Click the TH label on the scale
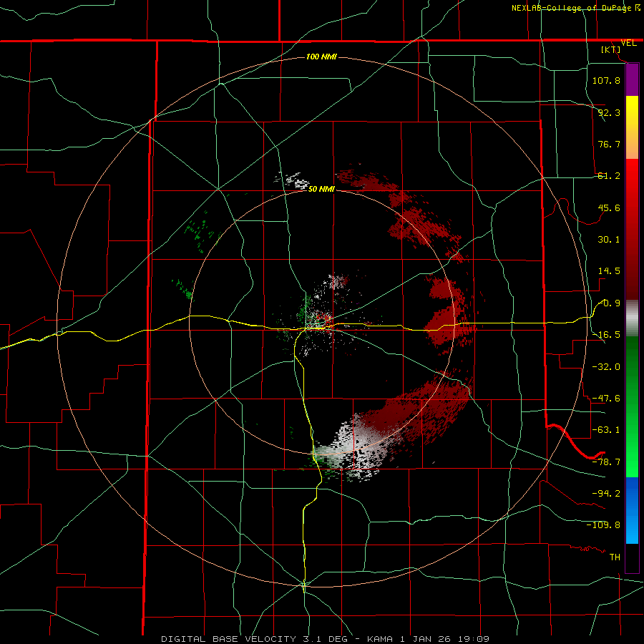This screenshot has width=644, height=644. tap(615, 557)
